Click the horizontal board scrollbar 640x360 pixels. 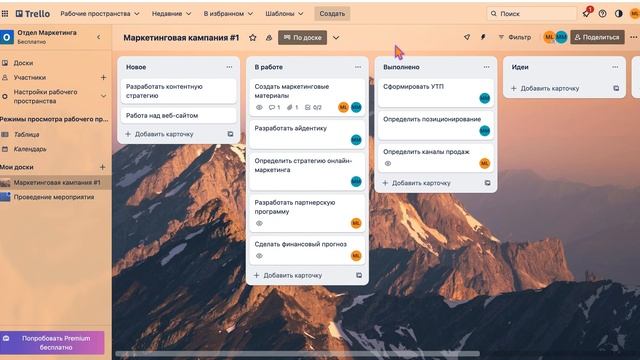click(298, 353)
